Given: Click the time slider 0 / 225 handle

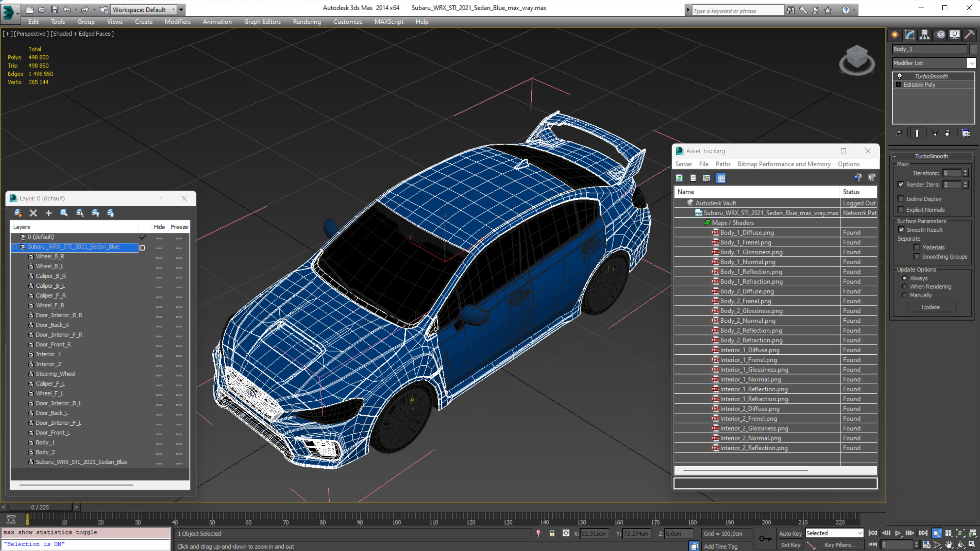Looking at the screenshot, I should point(40,507).
